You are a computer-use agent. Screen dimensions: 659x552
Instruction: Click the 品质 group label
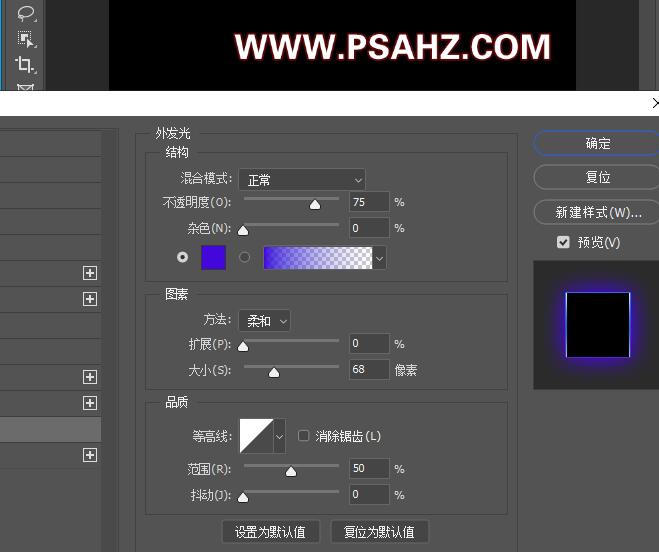tap(177, 402)
